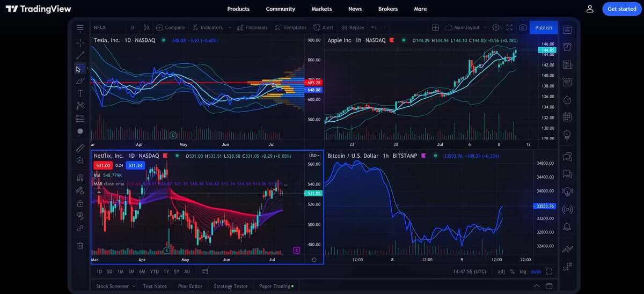Switch to the Pine Editor tab
Image resolution: width=644 pixels, height=294 pixels.
pyautogui.click(x=190, y=286)
